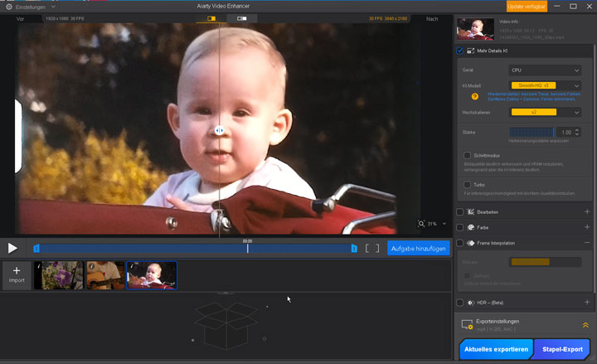Viewport: 597px width, 364px height.
Task: Enable the Frame Interpolation checkbox
Action: click(x=460, y=243)
